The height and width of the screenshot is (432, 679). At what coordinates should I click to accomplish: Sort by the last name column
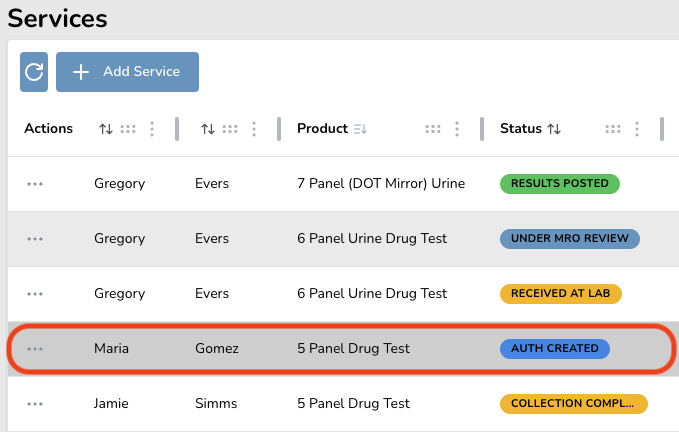point(208,129)
